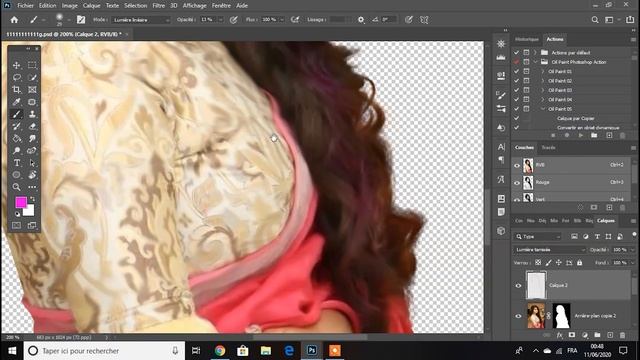The image size is (640, 360).
Task: Select the Eyedropper tool
Action: pyautogui.click(x=16, y=102)
